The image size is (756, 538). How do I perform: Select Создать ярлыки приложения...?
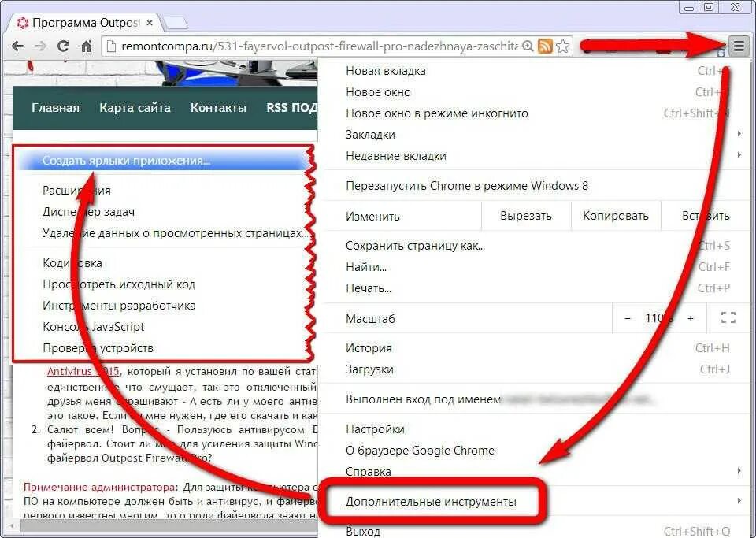pyautogui.click(x=162, y=161)
